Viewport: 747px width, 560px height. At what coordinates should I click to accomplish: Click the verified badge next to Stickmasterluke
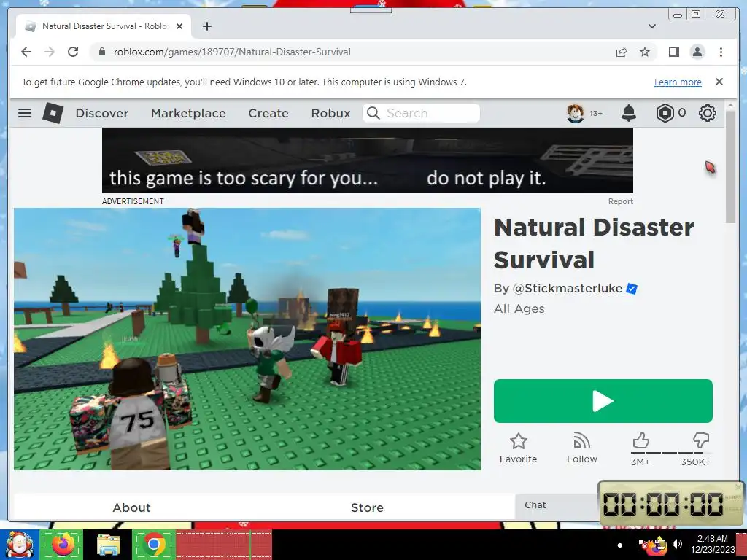click(x=632, y=289)
